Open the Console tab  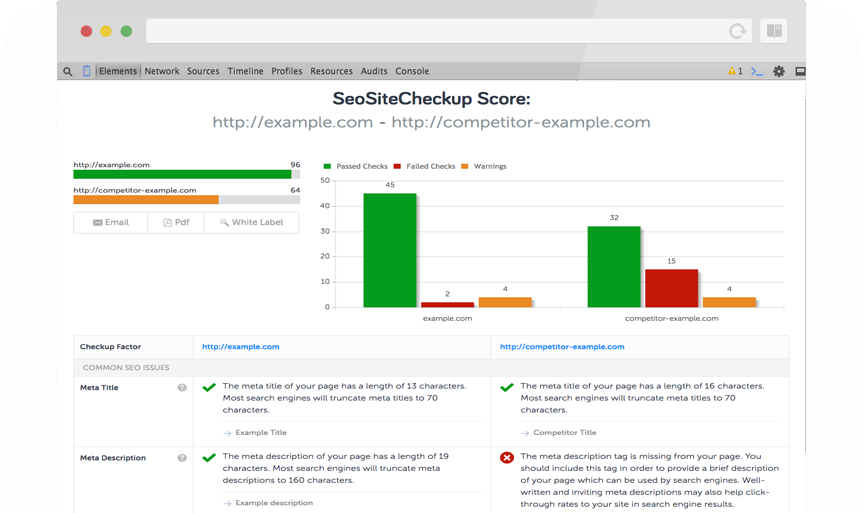point(412,71)
